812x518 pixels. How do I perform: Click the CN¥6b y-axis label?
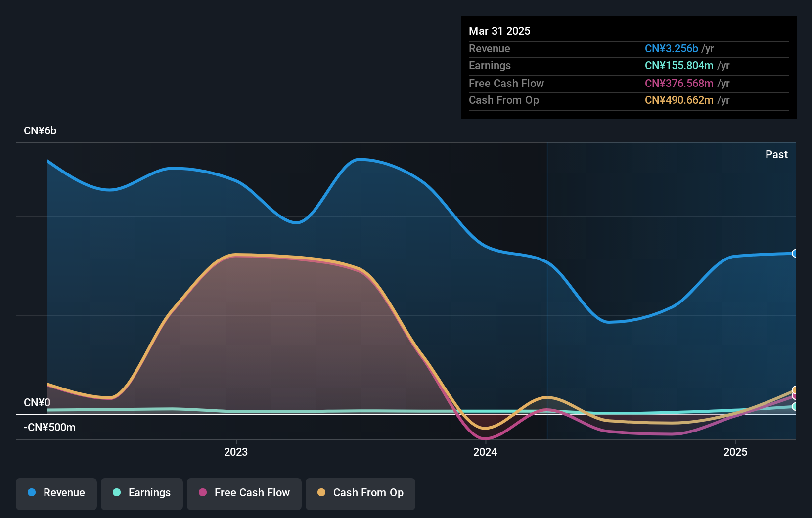point(40,131)
